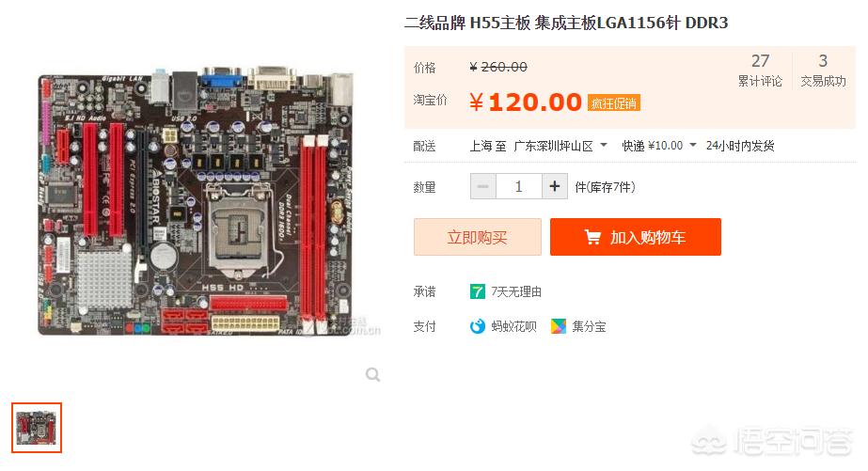This screenshot has height=471, width=868.
Task: Decrease quantity with the minus button
Action: pos(483,186)
